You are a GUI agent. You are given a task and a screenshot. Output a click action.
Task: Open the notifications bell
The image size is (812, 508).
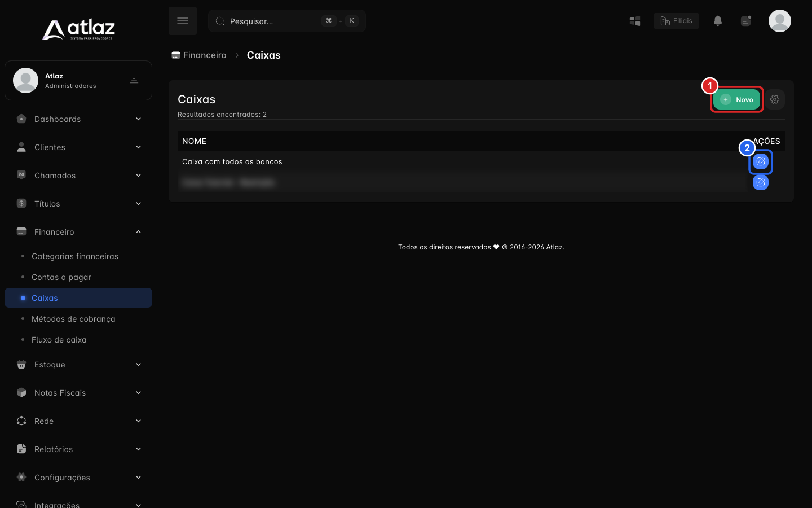(x=718, y=21)
